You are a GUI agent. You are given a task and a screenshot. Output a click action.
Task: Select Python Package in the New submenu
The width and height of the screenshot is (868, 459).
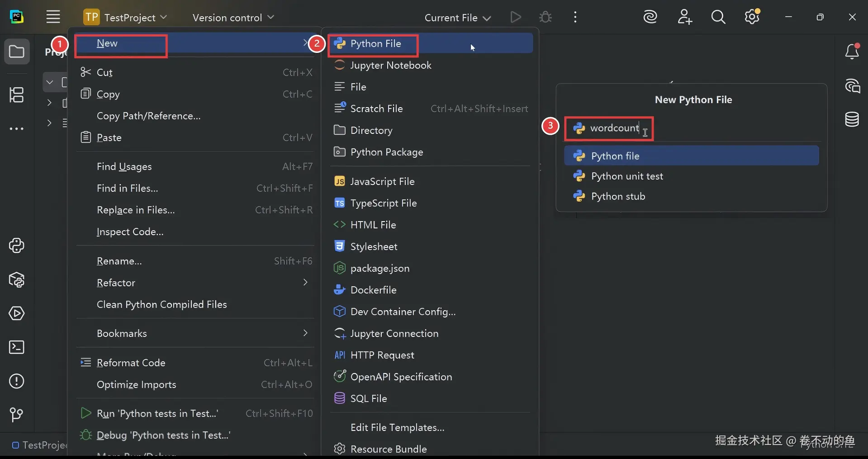387,152
